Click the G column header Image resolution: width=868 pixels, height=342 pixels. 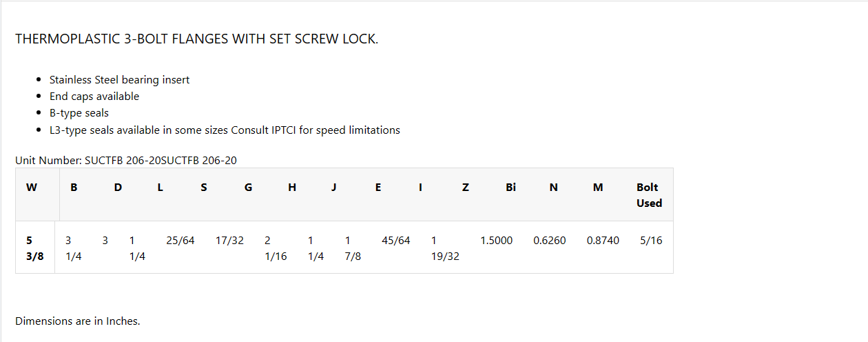pos(248,188)
